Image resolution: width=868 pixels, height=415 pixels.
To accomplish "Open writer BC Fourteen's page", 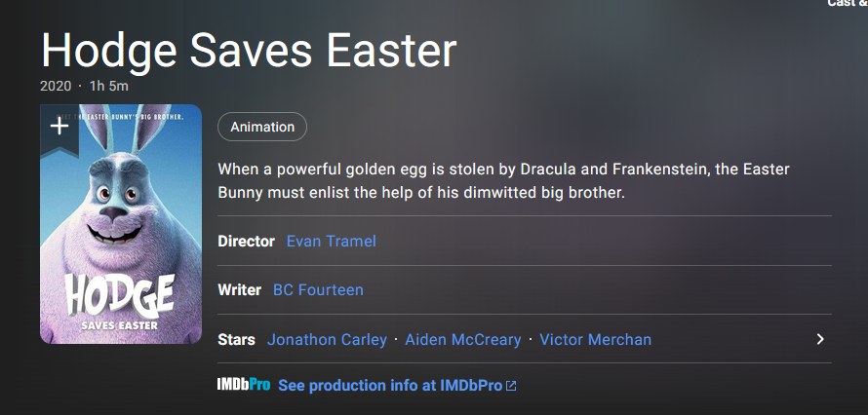I will (318, 289).
